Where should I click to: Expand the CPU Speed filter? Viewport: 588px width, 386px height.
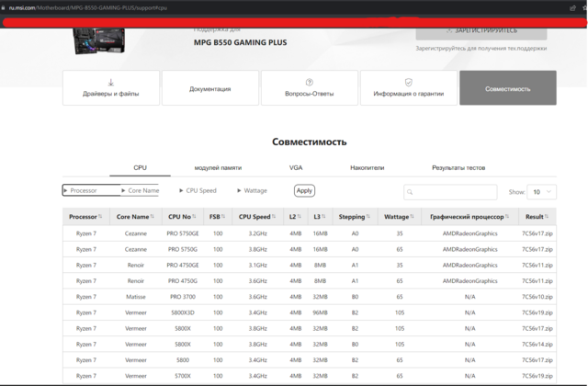(198, 191)
